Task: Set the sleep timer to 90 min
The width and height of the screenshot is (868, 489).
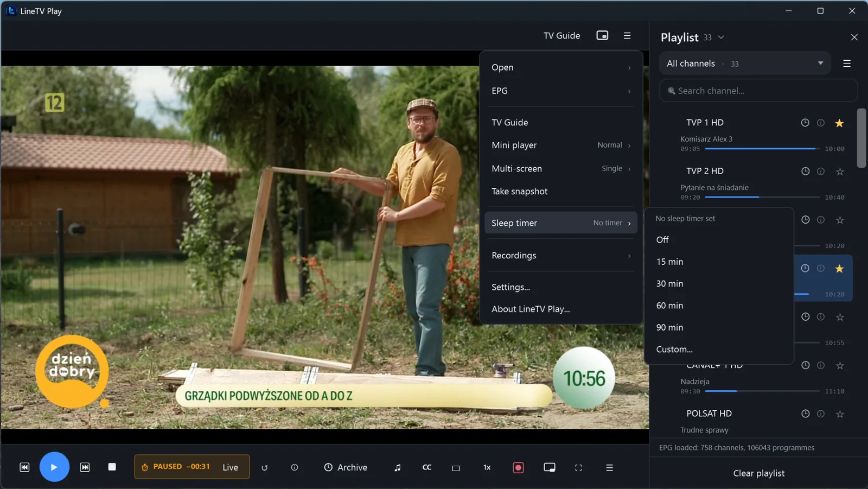Action: 719,327
